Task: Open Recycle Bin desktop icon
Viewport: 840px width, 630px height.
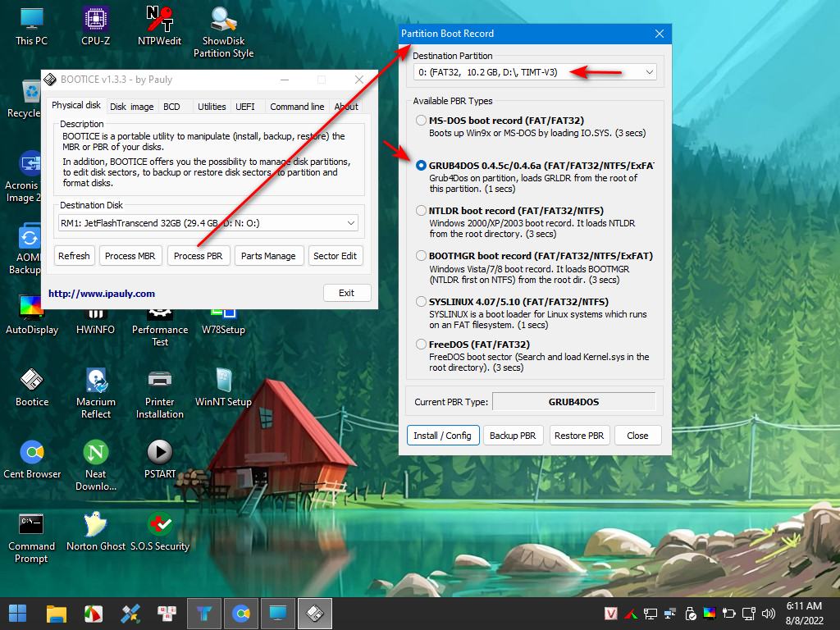Action: pyautogui.click(x=24, y=99)
